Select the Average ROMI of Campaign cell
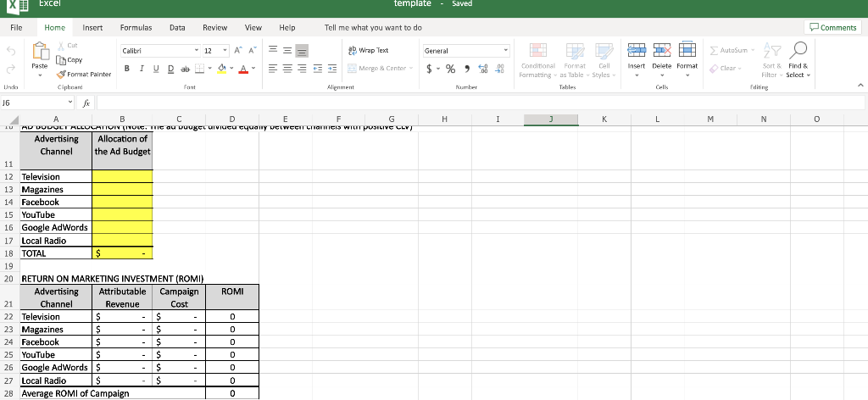The height and width of the screenshot is (400, 868). [113, 393]
